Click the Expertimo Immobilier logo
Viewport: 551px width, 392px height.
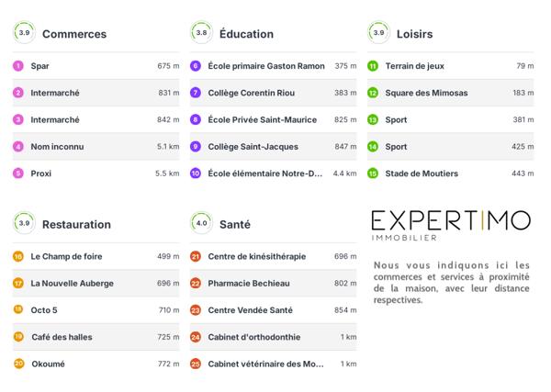[x=450, y=225]
